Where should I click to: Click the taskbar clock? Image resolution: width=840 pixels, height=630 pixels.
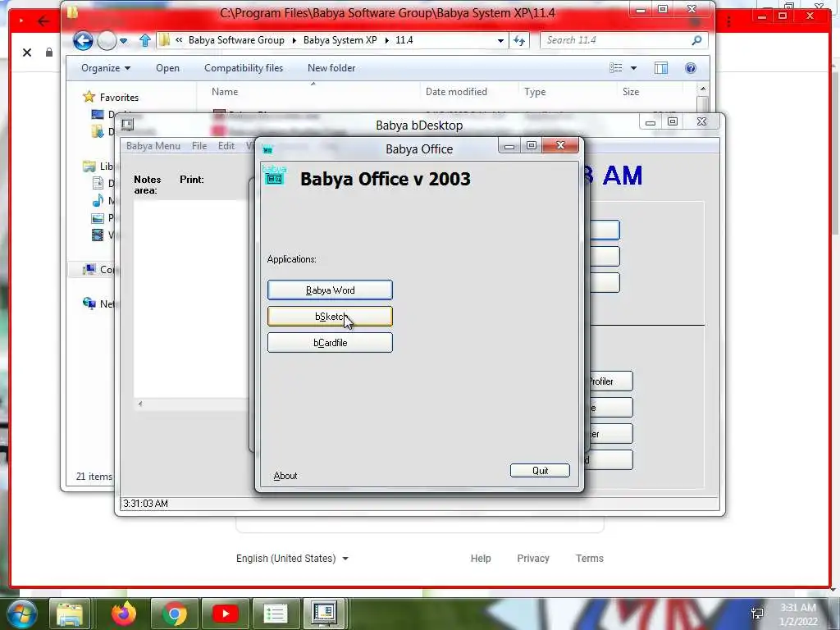click(798, 614)
